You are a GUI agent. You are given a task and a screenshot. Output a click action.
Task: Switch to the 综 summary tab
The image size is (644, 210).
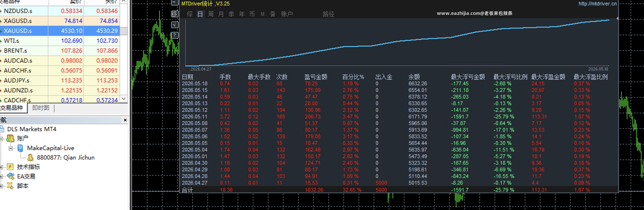coord(190,14)
